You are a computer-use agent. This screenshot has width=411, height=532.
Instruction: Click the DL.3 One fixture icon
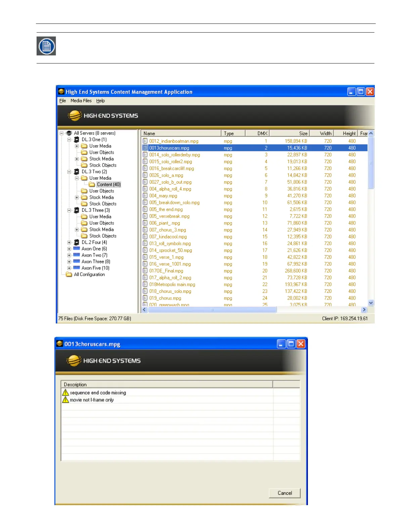pyautogui.click(x=77, y=140)
